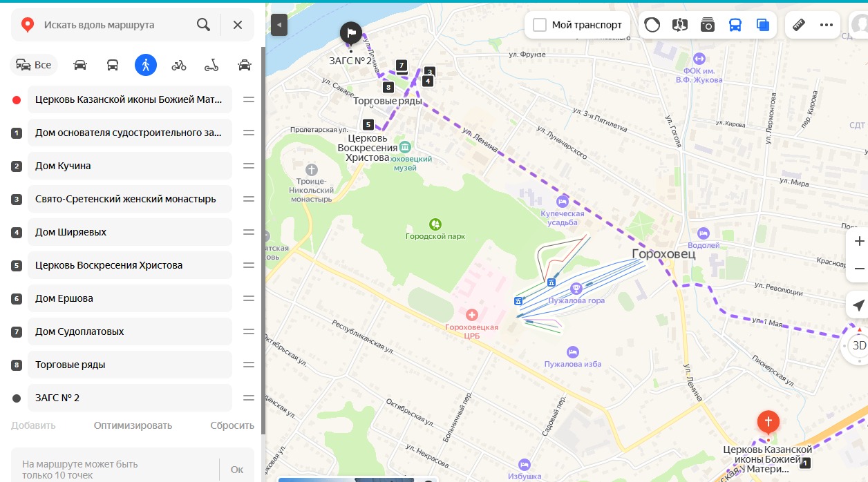The width and height of the screenshot is (868, 482).
Task: Switch to bicycle route mode
Action: point(179,65)
